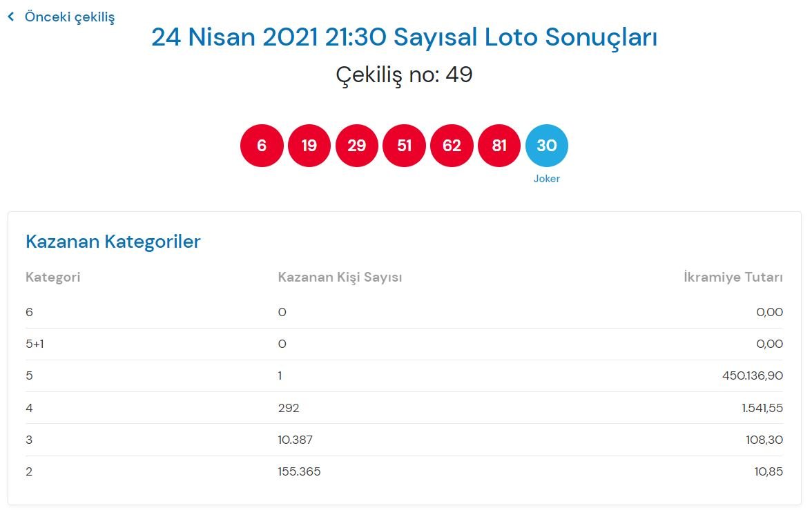Click the Çekiliş no: 49 text
Screen dimensions: 812x517
click(x=404, y=75)
